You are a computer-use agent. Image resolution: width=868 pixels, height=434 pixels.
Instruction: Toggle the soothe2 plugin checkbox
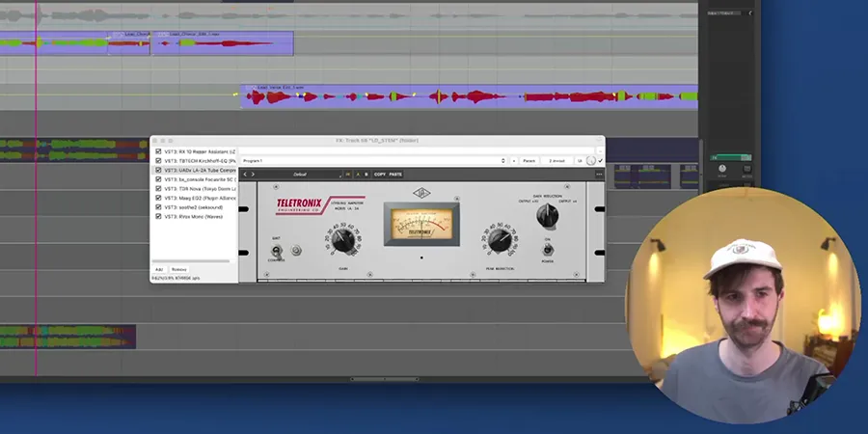click(158, 207)
